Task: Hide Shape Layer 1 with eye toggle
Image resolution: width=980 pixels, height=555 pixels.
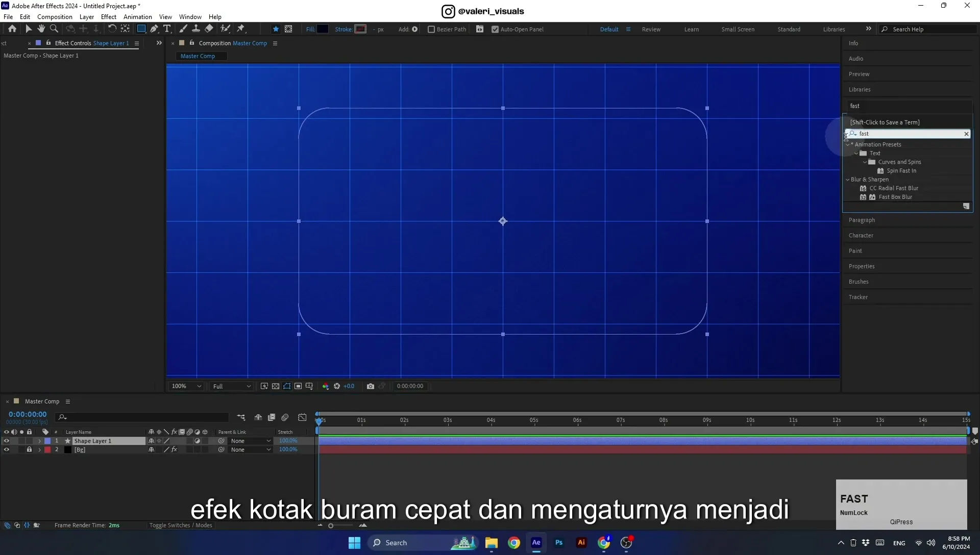Action: pyautogui.click(x=6, y=441)
